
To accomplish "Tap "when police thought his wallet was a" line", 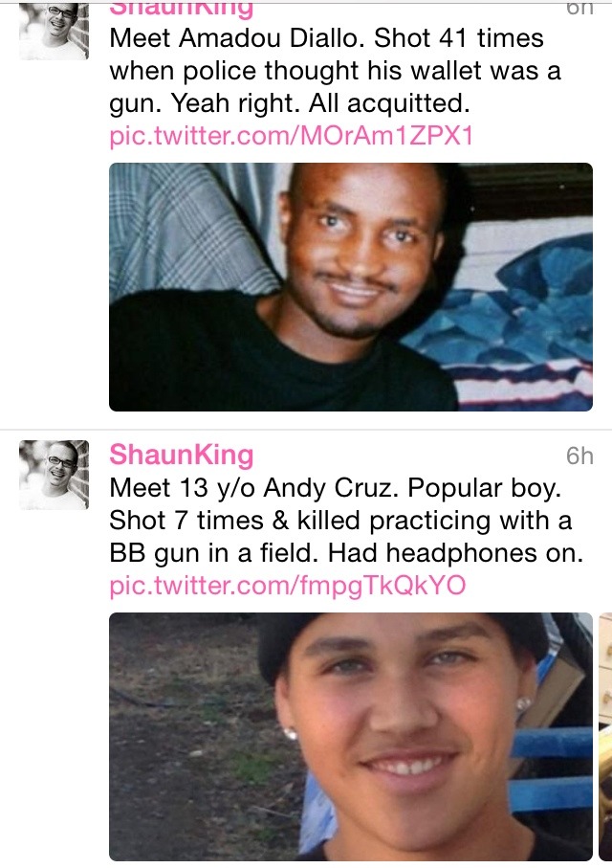I will click(336, 71).
